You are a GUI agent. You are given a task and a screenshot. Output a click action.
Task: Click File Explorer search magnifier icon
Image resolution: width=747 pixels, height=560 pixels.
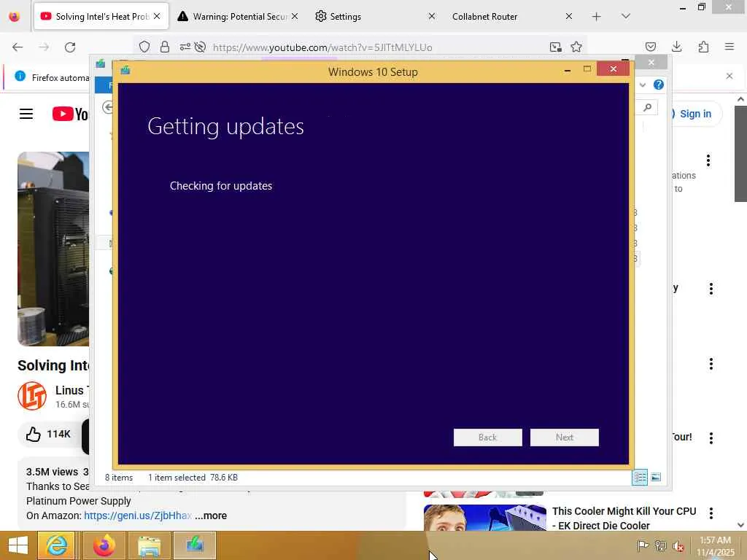tap(647, 108)
